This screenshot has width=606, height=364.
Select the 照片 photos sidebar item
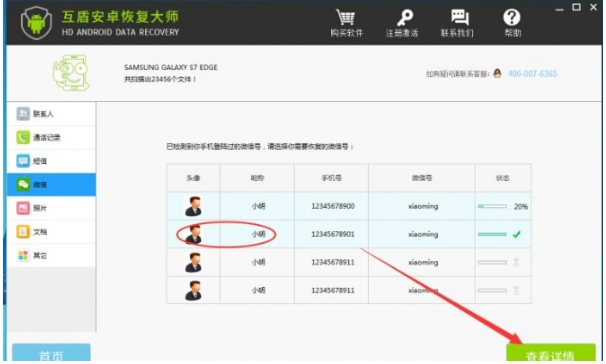coord(51,208)
